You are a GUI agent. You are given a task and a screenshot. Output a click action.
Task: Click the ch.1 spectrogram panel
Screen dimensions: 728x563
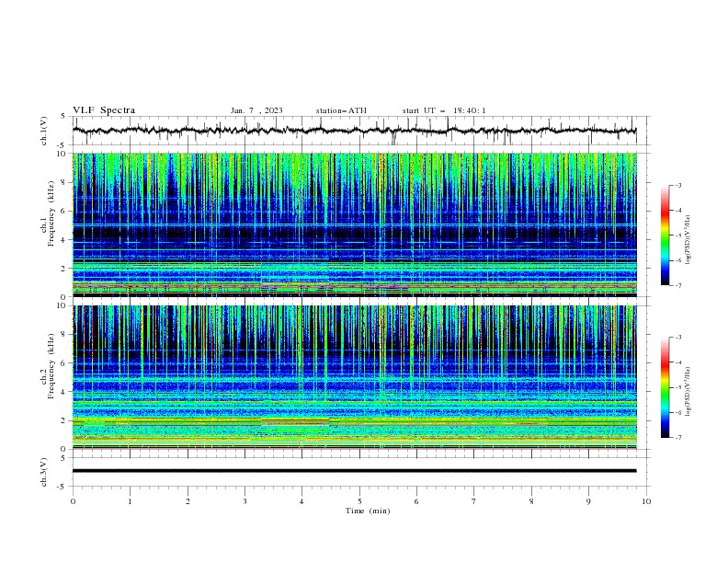(354, 224)
